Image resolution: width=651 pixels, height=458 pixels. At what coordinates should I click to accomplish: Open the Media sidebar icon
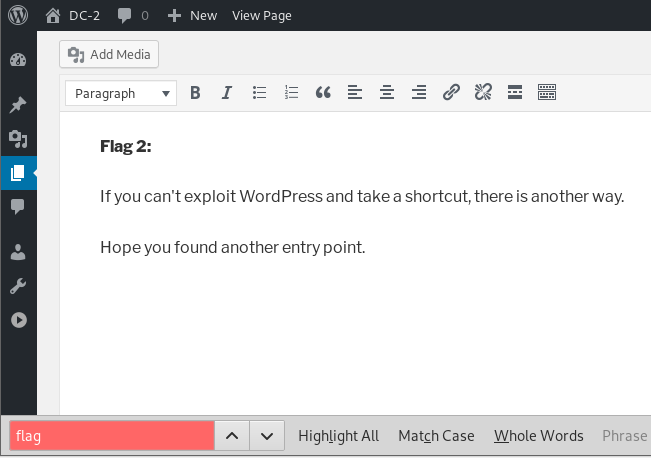coord(18,139)
